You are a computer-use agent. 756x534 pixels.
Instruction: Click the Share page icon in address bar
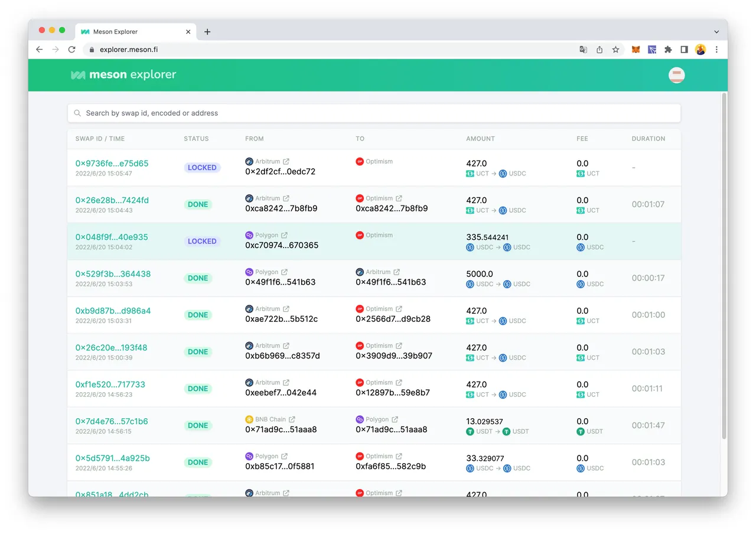point(599,50)
